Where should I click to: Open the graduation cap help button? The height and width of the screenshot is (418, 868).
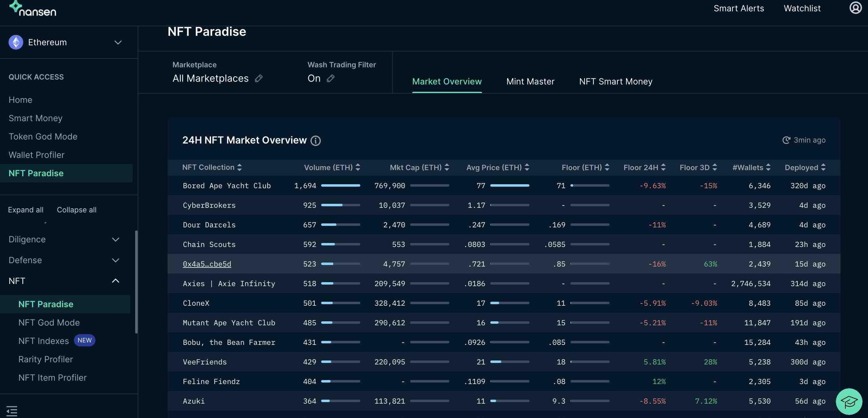pyautogui.click(x=848, y=401)
